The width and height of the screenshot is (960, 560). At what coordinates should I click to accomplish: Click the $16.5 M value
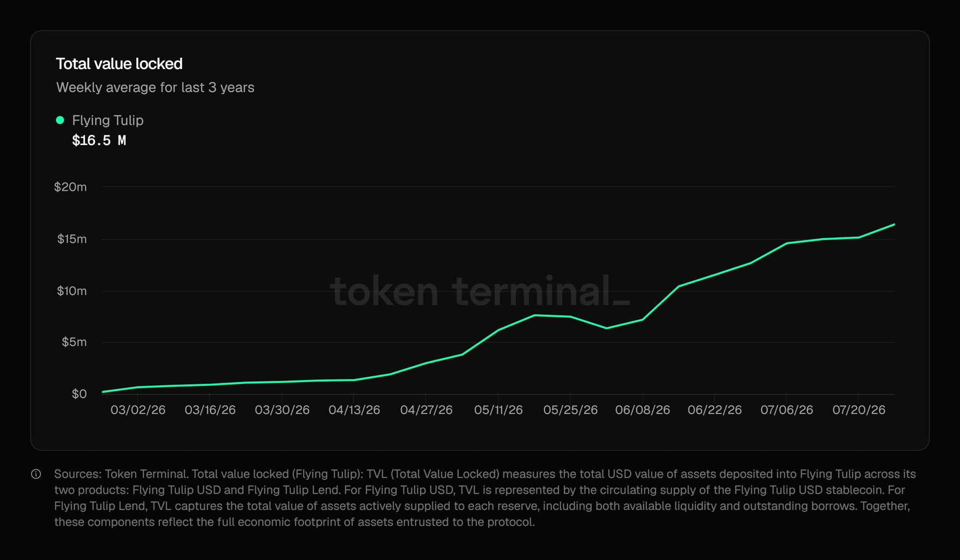[99, 141]
